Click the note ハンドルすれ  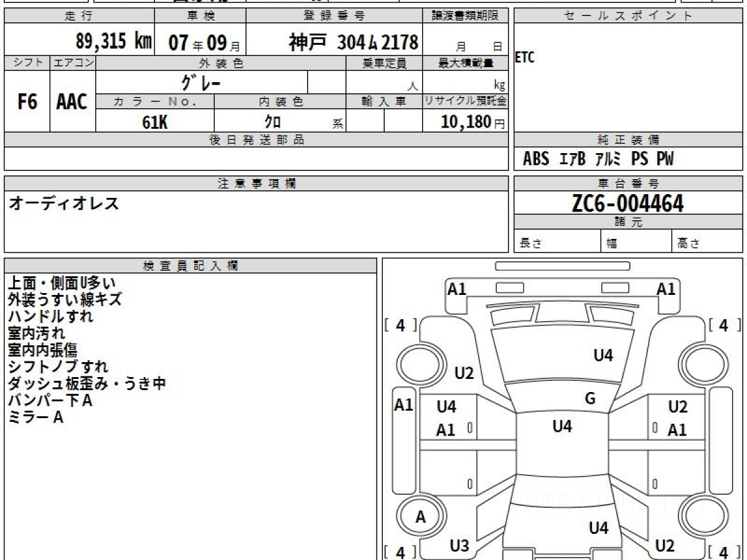point(50,317)
